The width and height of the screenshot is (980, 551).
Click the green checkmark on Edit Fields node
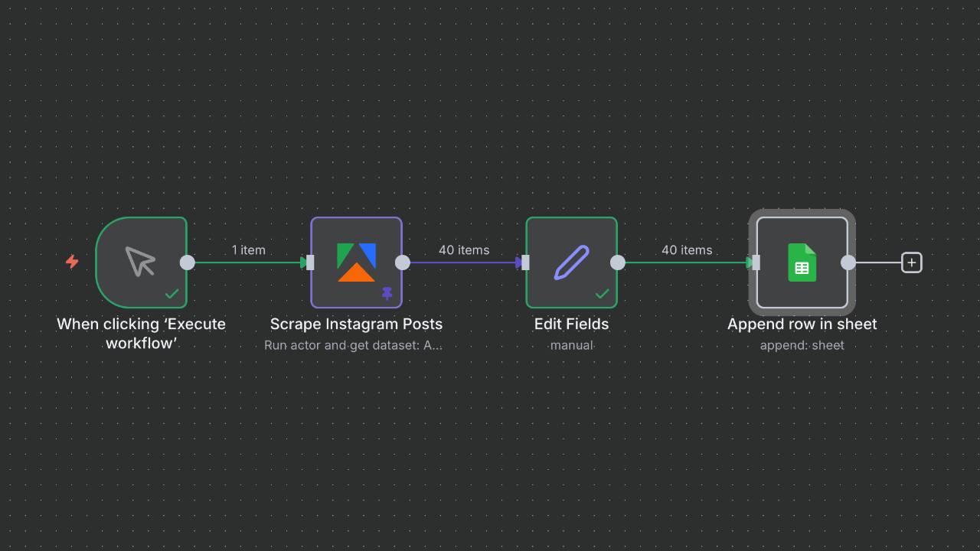[x=603, y=294]
